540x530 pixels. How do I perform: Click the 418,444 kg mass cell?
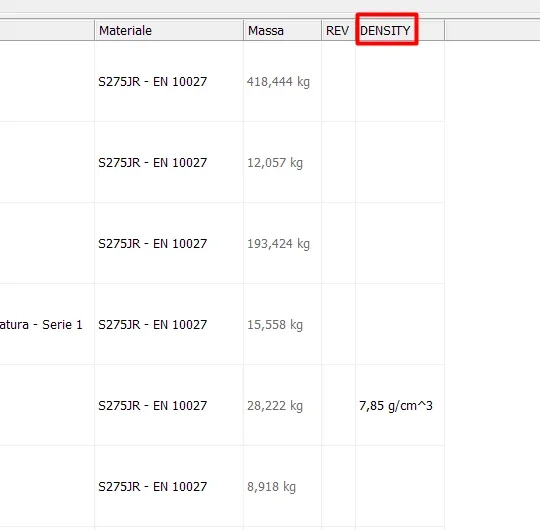[x=282, y=82]
